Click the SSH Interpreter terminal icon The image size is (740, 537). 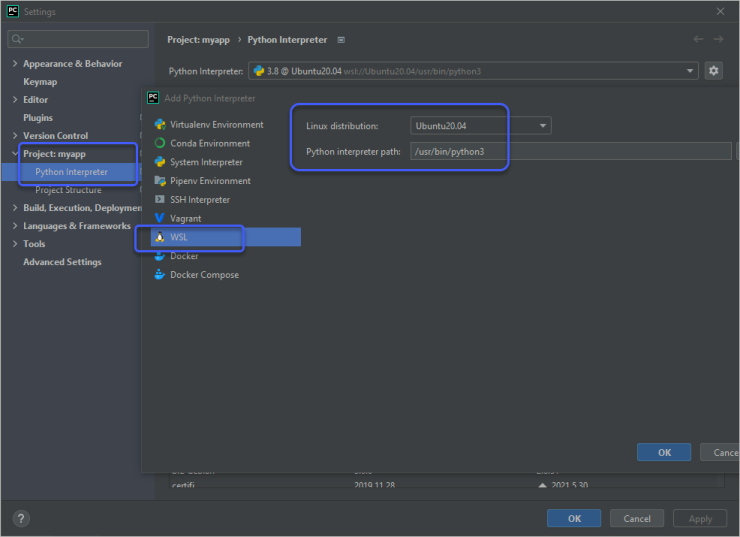[160, 199]
